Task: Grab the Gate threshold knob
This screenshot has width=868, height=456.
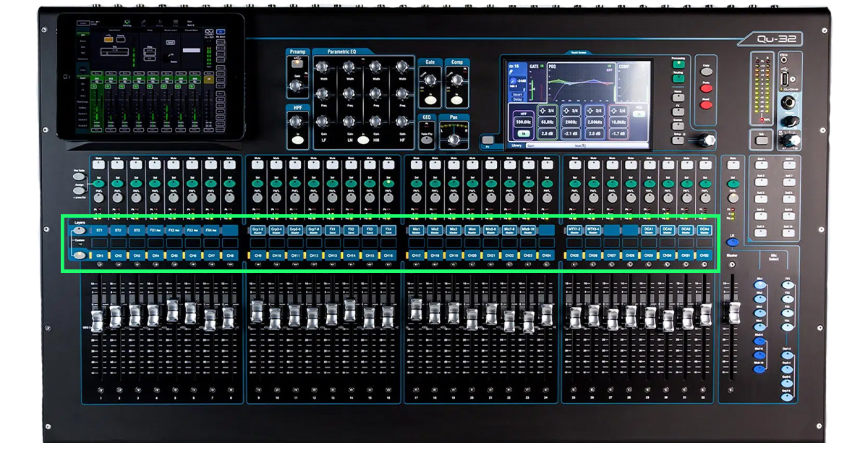Action: 430,80
